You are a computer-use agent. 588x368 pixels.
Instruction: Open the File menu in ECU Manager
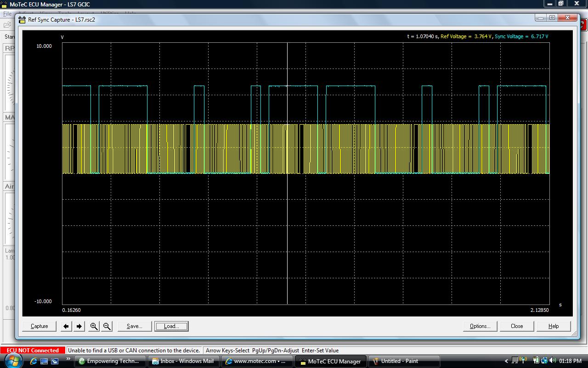pyautogui.click(x=7, y=14)
